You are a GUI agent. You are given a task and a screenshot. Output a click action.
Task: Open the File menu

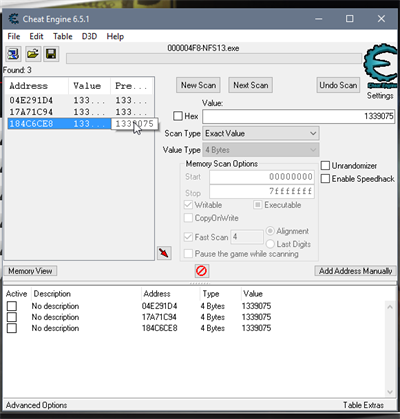[14, 36]
